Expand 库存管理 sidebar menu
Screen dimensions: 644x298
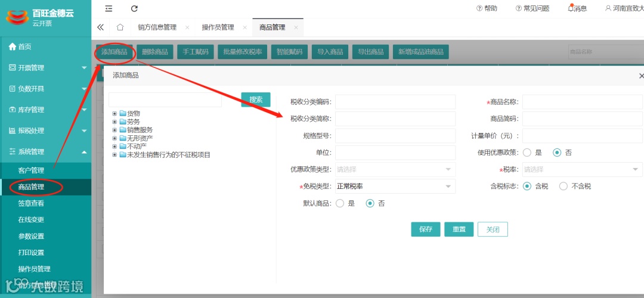(45, 110)
